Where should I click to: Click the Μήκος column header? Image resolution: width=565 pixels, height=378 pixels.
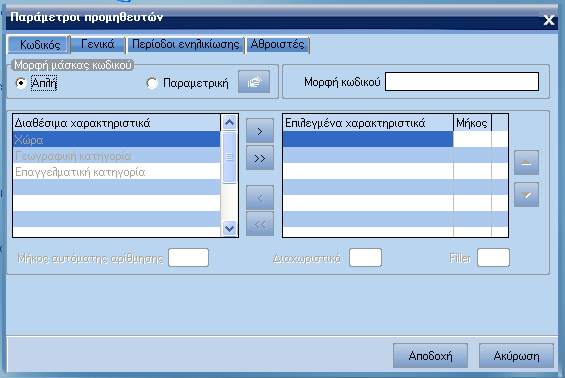472,123
